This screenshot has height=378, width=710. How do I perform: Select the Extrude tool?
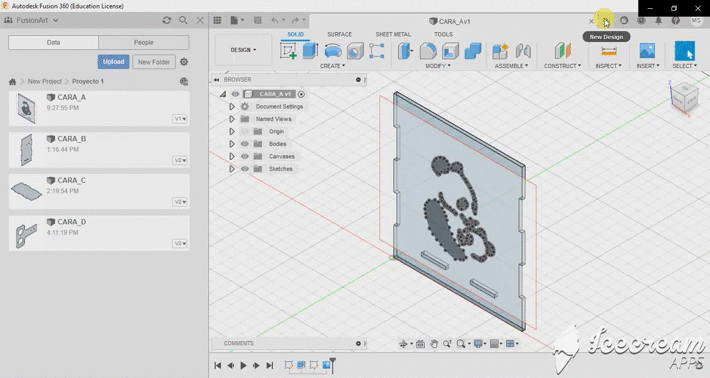pyautogui.click(x=310, y=51)
